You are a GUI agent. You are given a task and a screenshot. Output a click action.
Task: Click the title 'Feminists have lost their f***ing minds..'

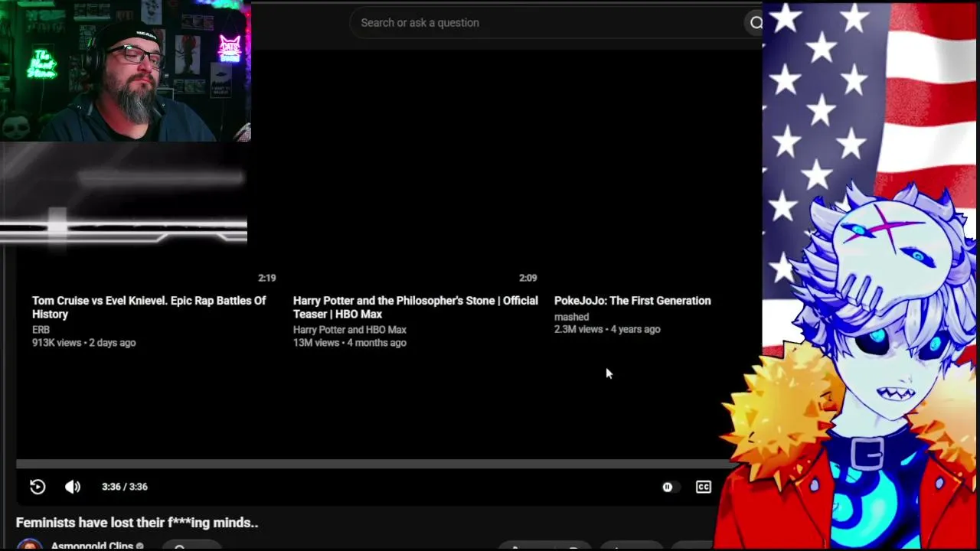click(137, 523)
